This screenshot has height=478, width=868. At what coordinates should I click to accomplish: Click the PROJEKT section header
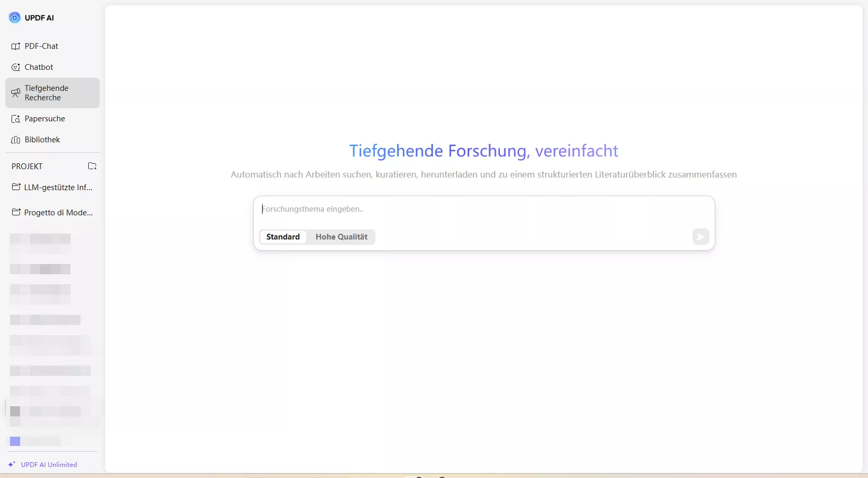point(27,167)
